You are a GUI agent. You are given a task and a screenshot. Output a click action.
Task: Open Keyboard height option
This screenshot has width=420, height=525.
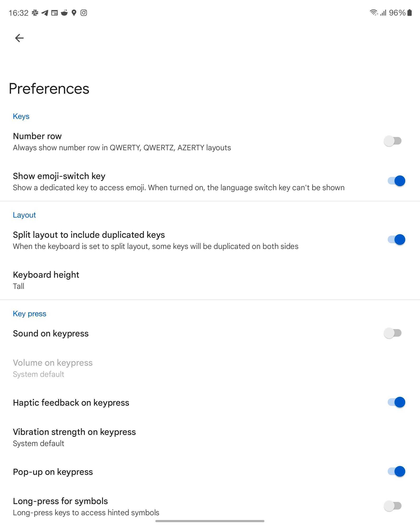click(x=46, y=280)
